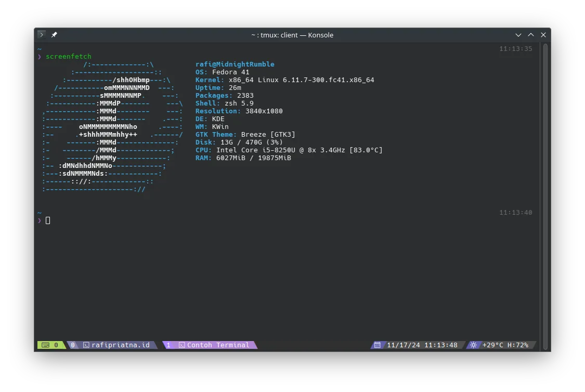Toggle the pin icon in the title bar
Image resolution: width=585 pixels, height=392 pixels.
point(54,34)
